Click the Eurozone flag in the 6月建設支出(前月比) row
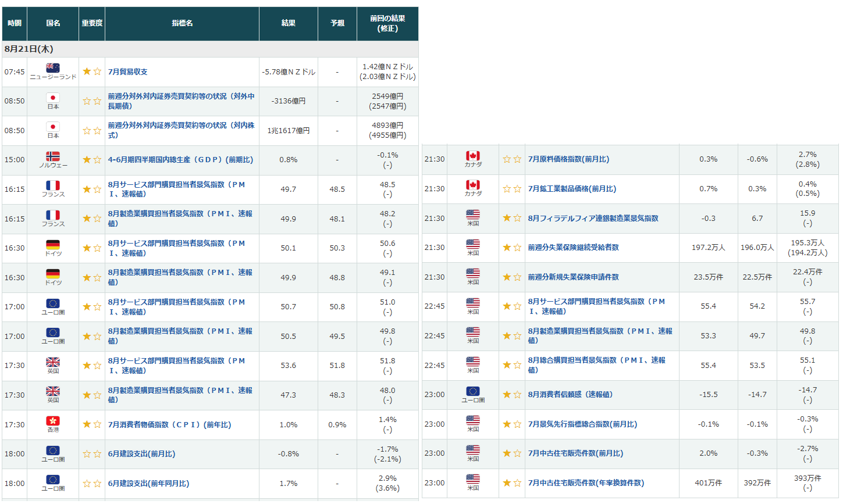843x504 pixels. 53,451
